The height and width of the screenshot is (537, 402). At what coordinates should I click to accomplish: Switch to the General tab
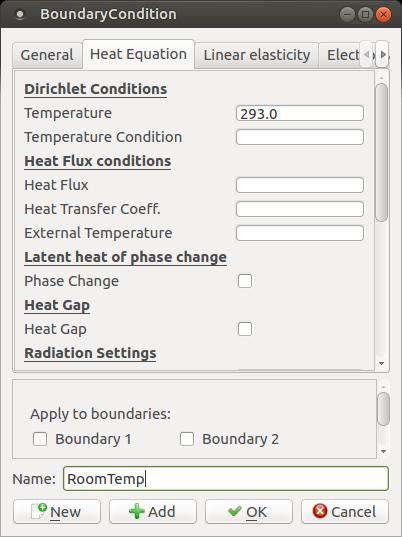[47, 55]
